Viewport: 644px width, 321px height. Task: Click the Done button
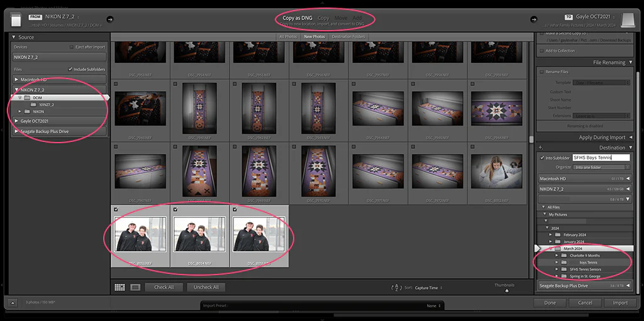[550, 303]
